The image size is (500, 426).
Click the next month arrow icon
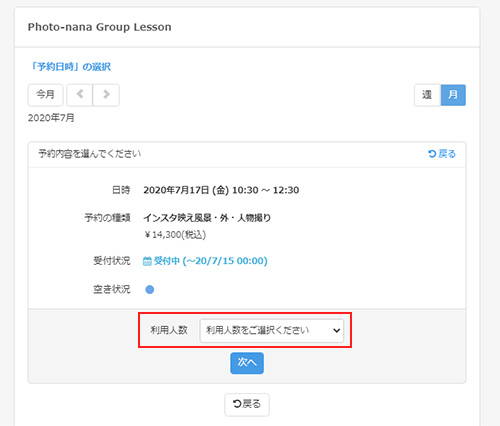pos(106,95)
